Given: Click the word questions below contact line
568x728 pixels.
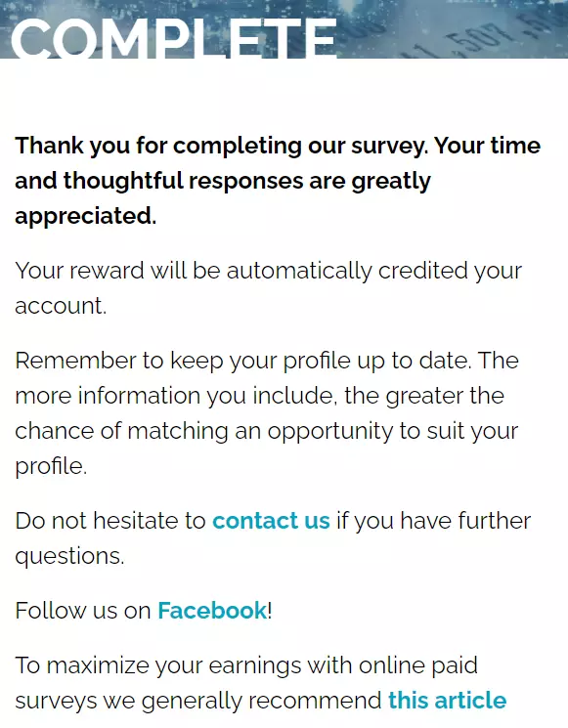Looking at the screenshot, I should [69, 556].
